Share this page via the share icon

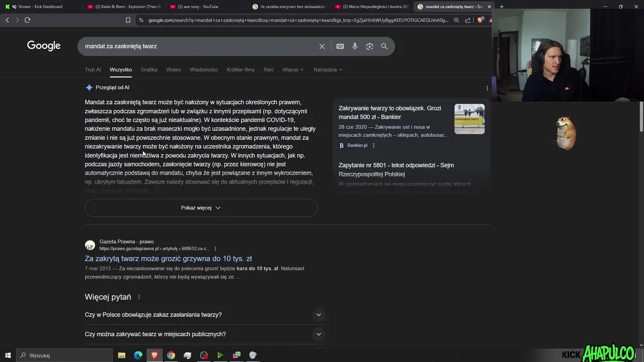(x=468, y=20)
